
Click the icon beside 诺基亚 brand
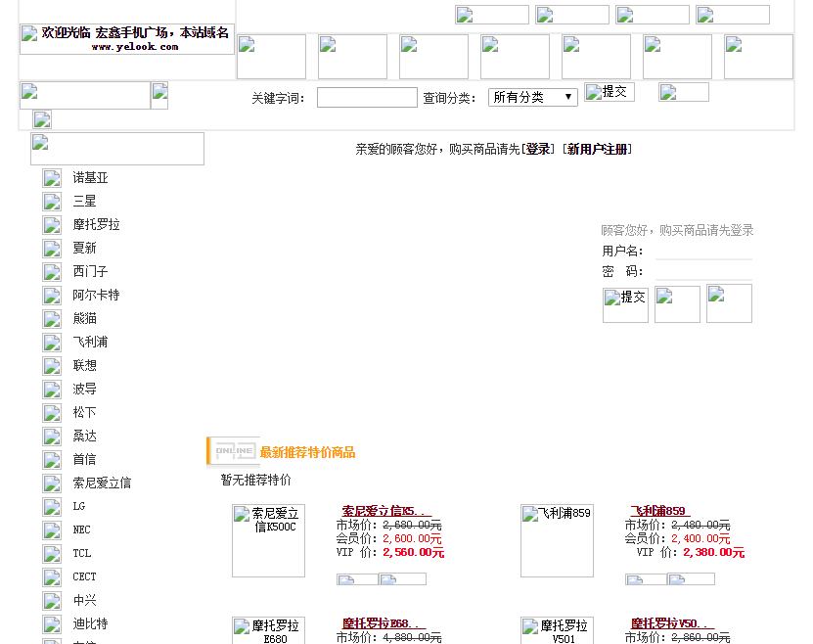[52, 178]
